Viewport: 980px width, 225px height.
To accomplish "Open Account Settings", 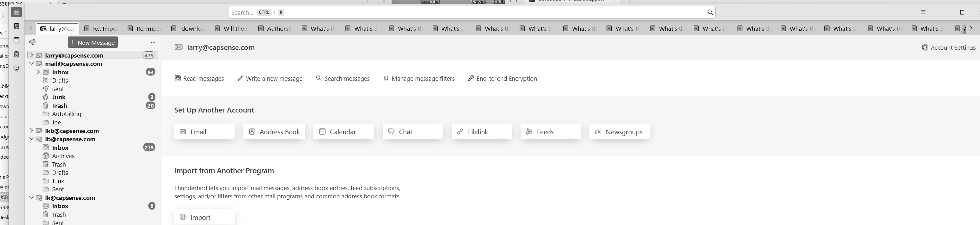I will click(x=948, y=47).
